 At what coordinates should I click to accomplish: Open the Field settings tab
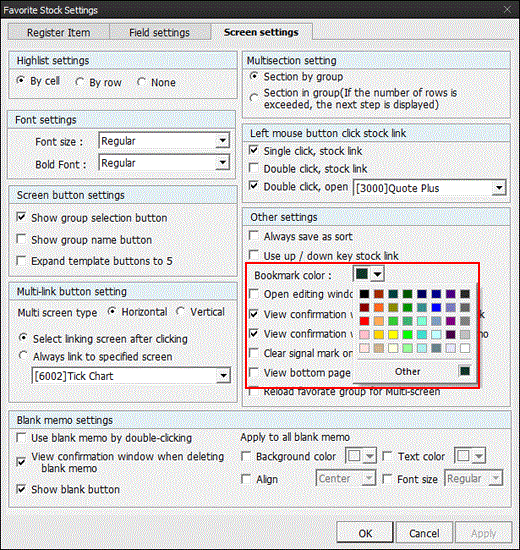[159, 33]
